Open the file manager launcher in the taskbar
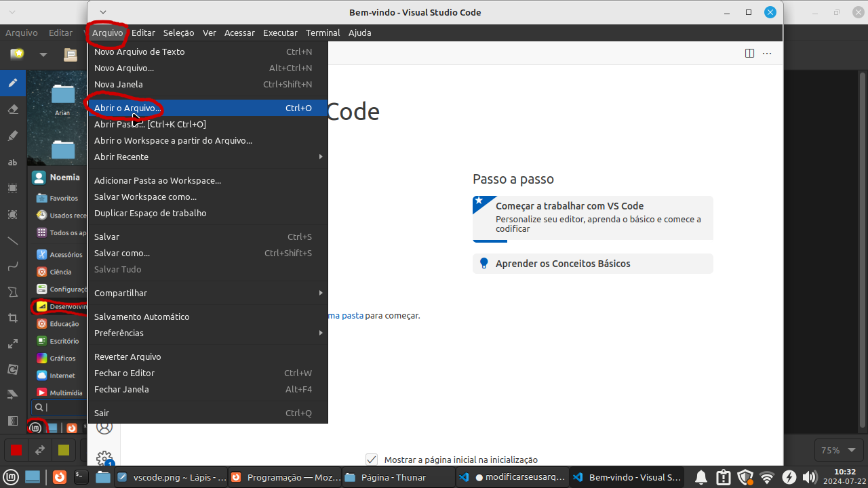 102,477
